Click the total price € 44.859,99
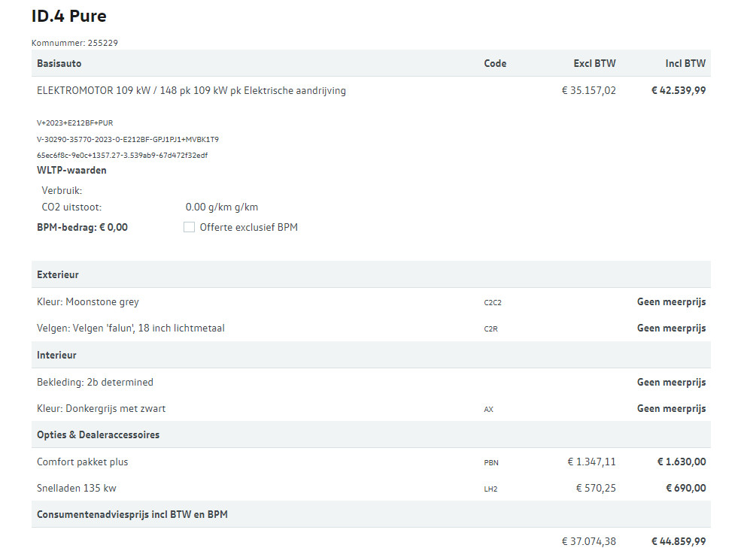The width and height of the screenshot is (747, 560). [x=679, y=541]
